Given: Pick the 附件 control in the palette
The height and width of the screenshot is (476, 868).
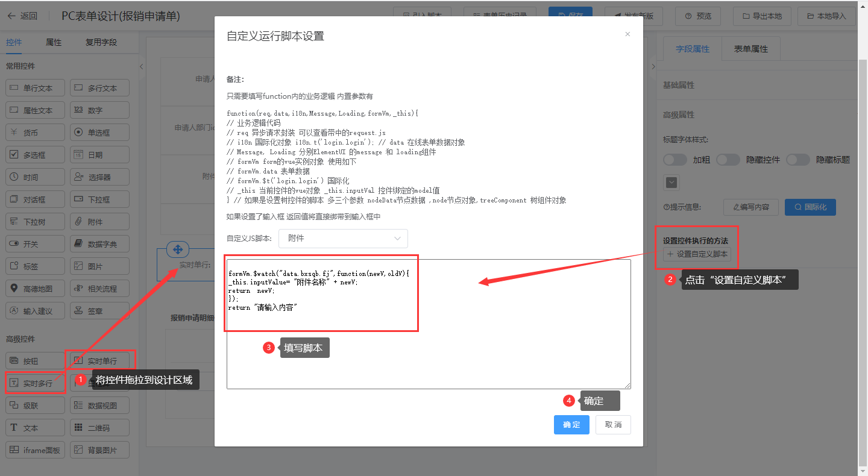Looking at the screenshot, I should tap(99, 222).
